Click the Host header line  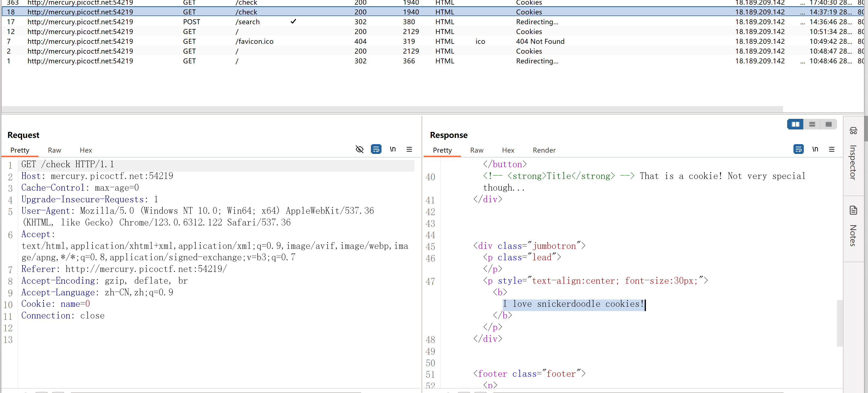coord(97,176)
